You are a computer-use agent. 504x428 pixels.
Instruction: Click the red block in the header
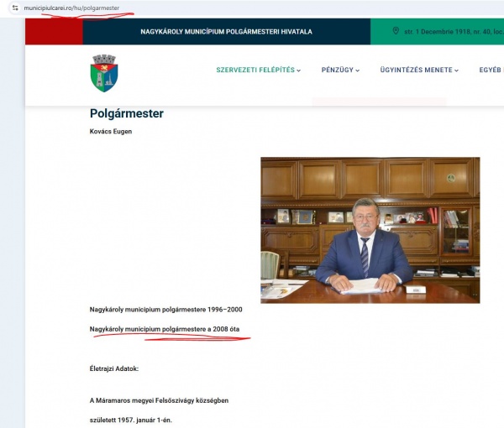pos(54,31)
